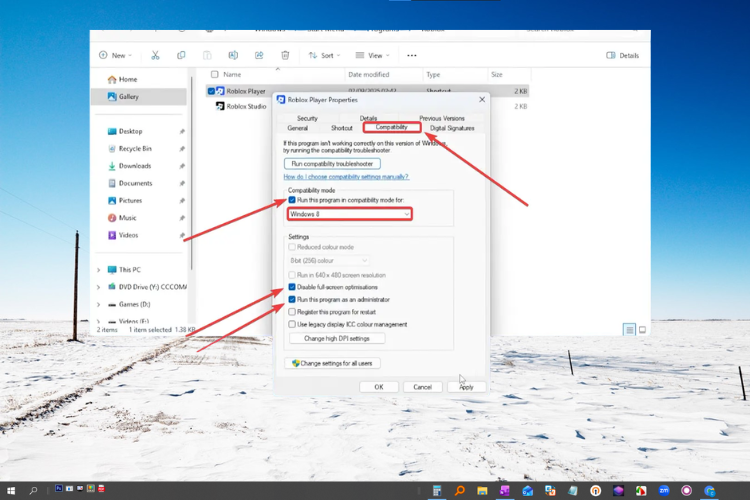Open 'How do I choose compatibility settings manually?' link
This screenshot has width=750, height=500.
(x=346, y=177)
